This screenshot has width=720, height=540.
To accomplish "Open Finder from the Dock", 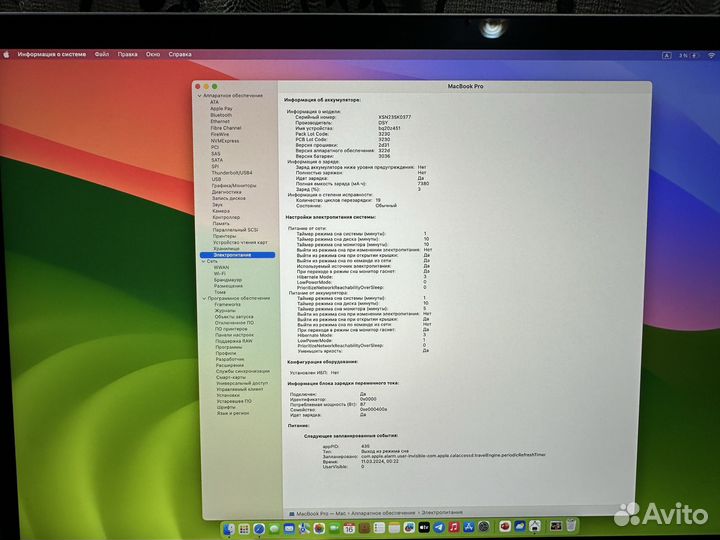I will pos(229,529).
